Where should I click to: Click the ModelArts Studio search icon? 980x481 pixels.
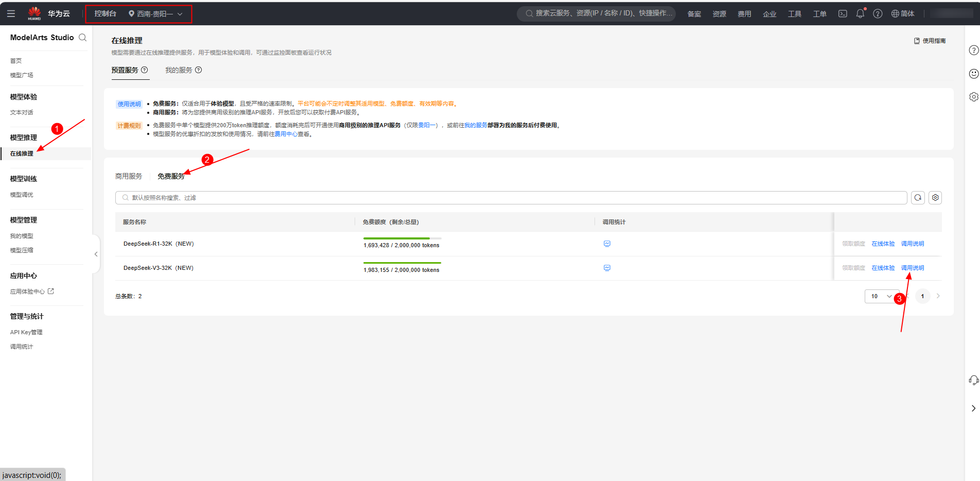click(82, 38)
